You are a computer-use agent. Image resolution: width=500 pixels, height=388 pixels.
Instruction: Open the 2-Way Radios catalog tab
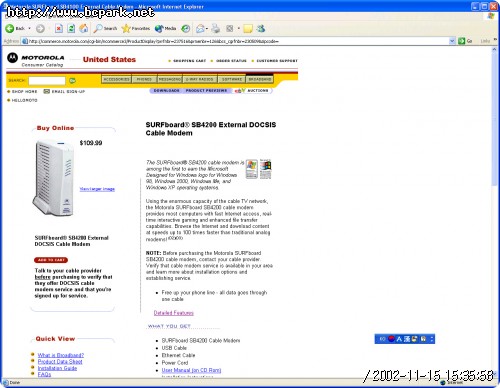[200, 79]
